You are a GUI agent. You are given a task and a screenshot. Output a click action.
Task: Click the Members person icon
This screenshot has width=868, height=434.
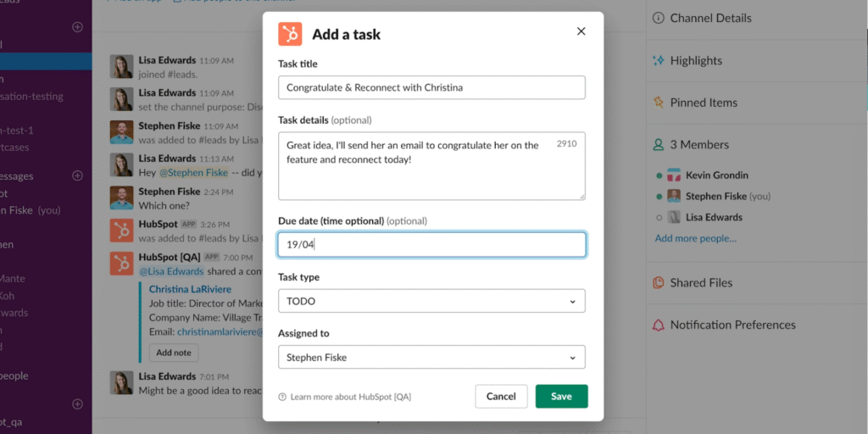click(658, 144)
